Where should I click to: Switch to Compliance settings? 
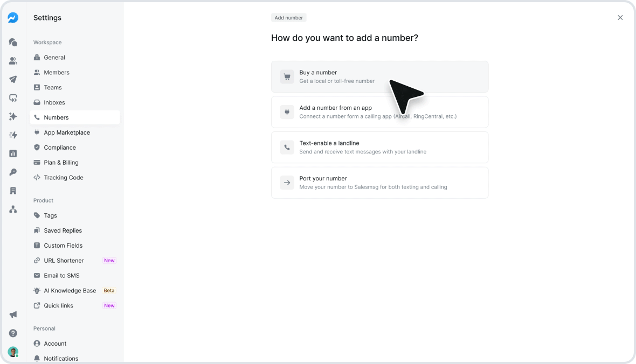point(60,148)
